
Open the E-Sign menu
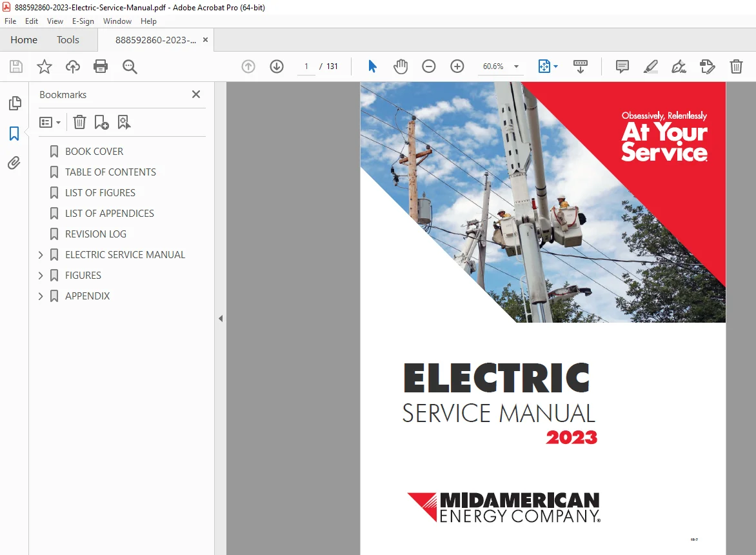click(x=83, y=21)
